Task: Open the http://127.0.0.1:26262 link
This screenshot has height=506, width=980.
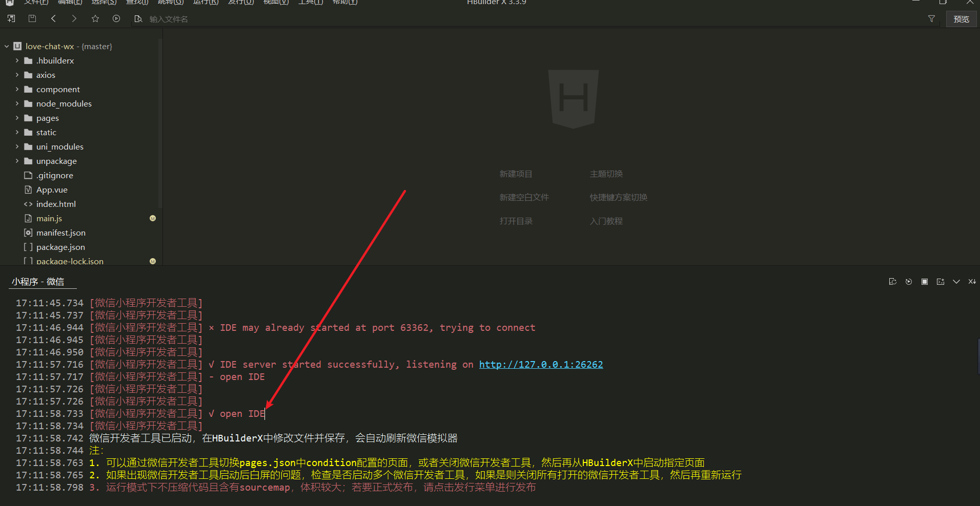Action: 541,365
